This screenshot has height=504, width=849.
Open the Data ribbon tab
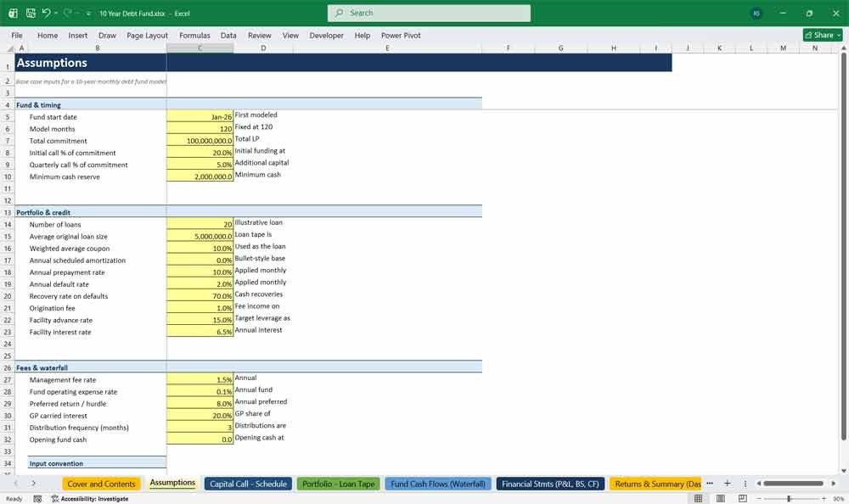pos(228,35)
